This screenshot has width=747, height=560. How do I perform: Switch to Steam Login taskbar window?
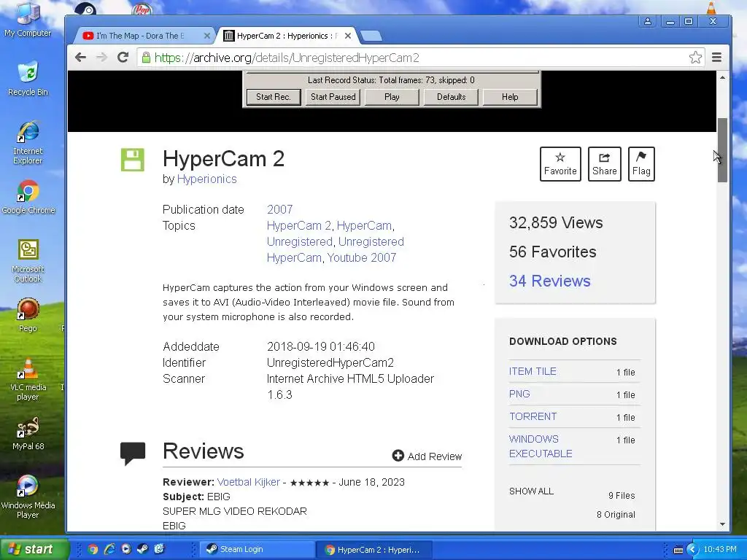tap(258, 549)
